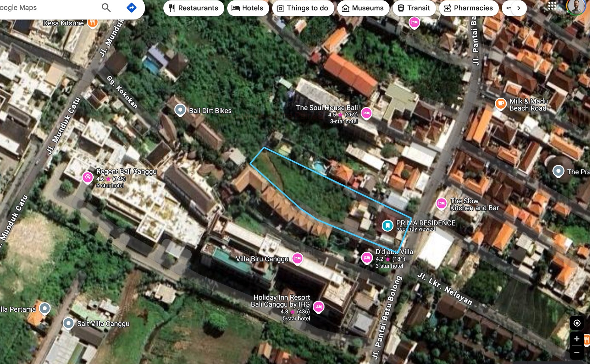Image resolution: width=590 pixels, height=364 pixels.
Task: Click the Regent Bali Canggu hotel pin
Action: click(x=87, y=178)
